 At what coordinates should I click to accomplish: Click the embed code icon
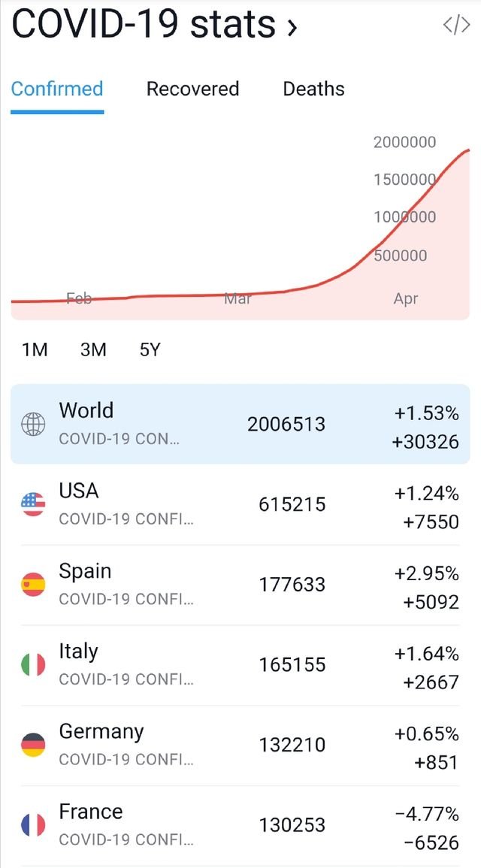point(457,25)
